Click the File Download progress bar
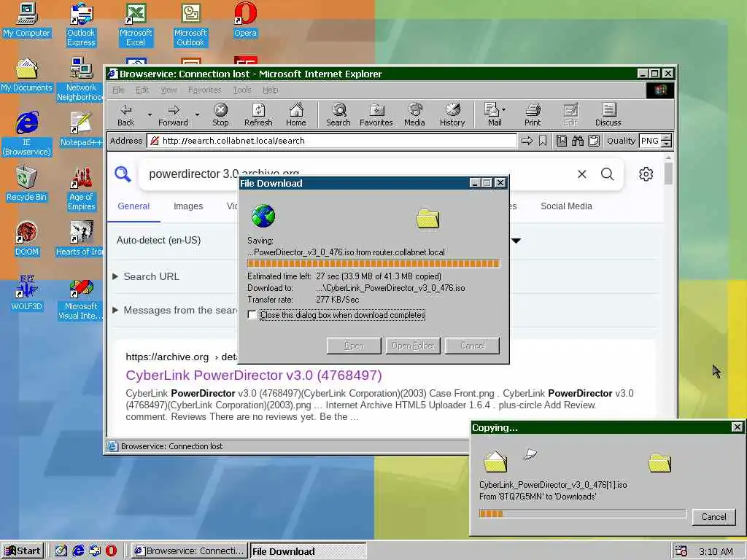Screen dimensions: 747x560 click(373, 263)
